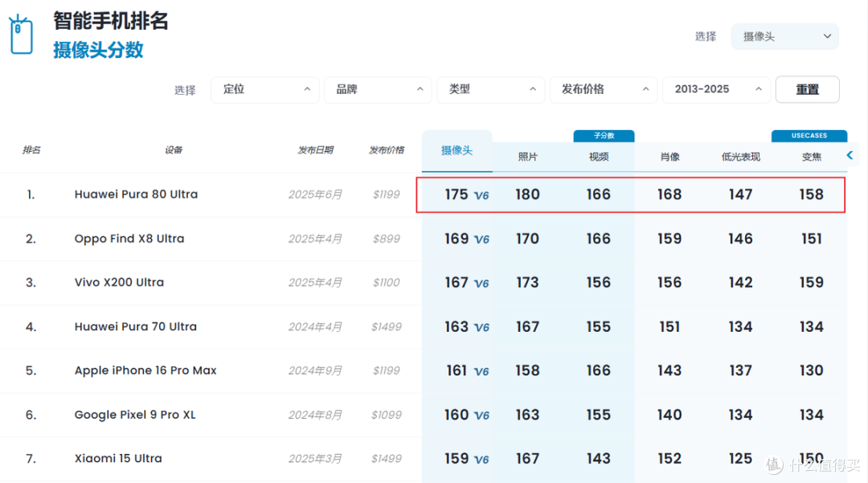The height and width of the screenshot is (483, 868).
Task: Open Oppo Find X8 Ultra device link
Action: (129, 239)
